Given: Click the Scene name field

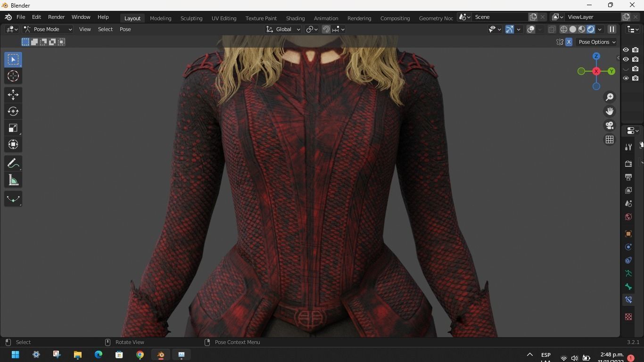Looking at the screenshot, I should (x=500, y=17).
